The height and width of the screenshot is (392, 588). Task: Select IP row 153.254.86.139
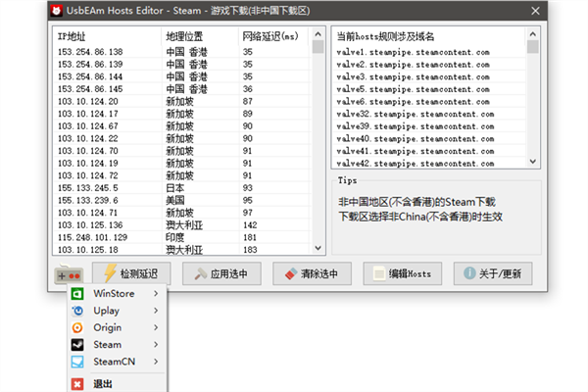[182, 64]
